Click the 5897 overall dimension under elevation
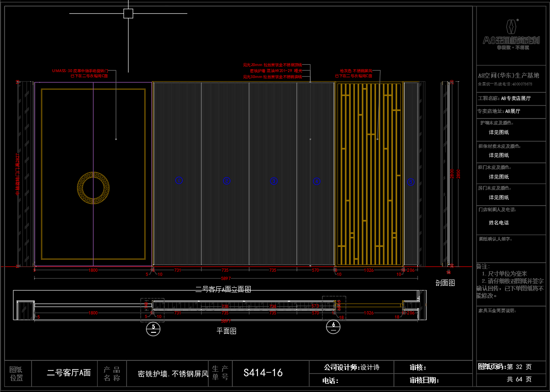The height and width of the screenshot is (392, 550). (x=226, y=279)
